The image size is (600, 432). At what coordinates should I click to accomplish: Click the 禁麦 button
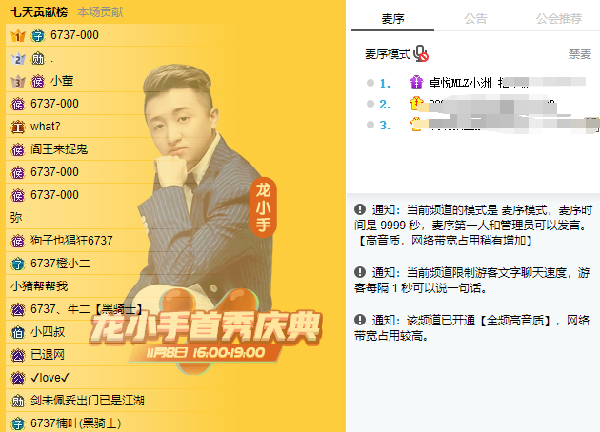tap(580, 54)
